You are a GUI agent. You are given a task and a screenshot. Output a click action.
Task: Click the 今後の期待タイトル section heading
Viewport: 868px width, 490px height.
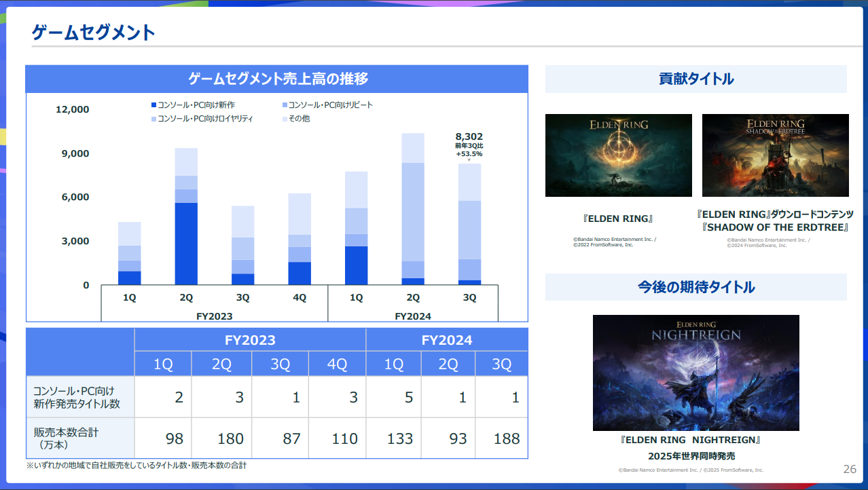[695, 287]
